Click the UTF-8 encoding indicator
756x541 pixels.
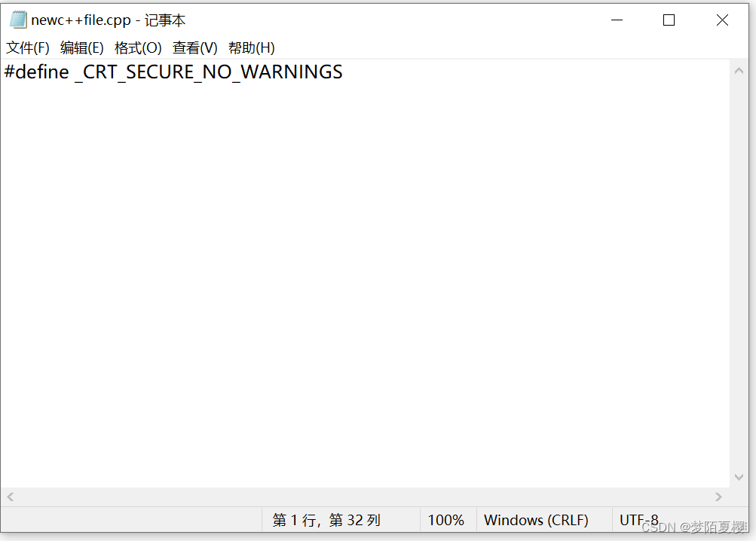click(x=638, y=520)
